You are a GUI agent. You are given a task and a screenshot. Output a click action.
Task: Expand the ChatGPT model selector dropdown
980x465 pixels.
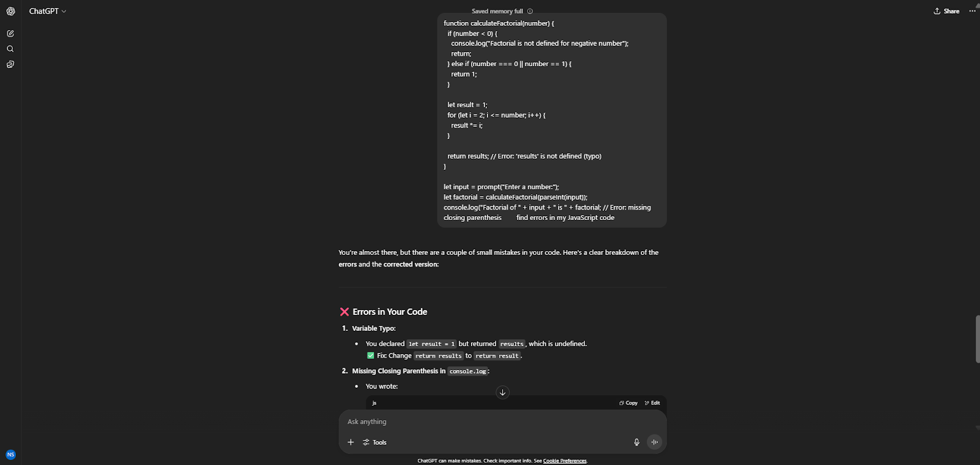click(48, 11)
